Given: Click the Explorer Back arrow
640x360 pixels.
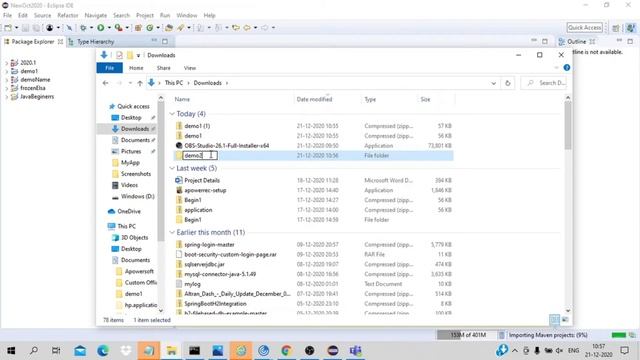Looking at the screenshot, I should (x=105, y=83).
